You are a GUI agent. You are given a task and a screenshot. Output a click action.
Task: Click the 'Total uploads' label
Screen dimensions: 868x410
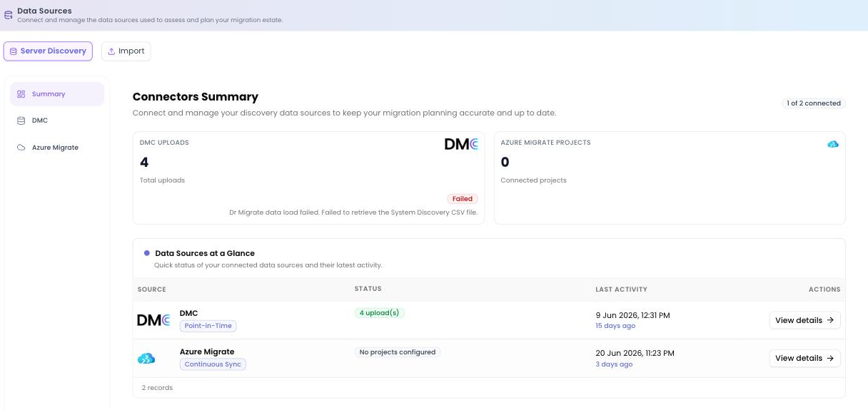pyautogui.click(x=162, y=180)
